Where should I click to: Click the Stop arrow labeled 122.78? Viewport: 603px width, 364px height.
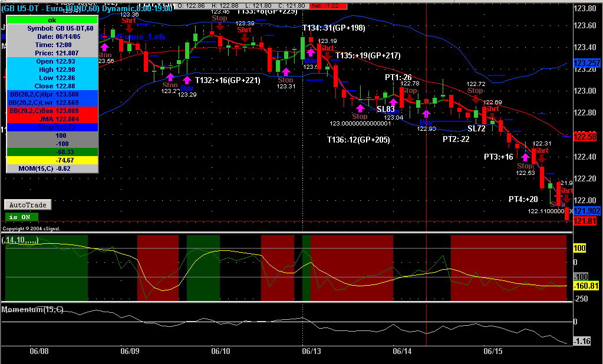pos(410,98)
